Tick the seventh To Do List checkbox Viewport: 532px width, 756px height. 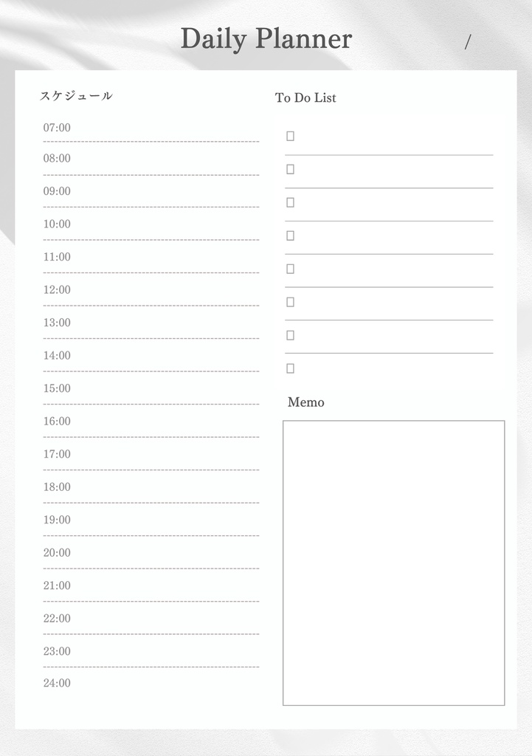290,335
